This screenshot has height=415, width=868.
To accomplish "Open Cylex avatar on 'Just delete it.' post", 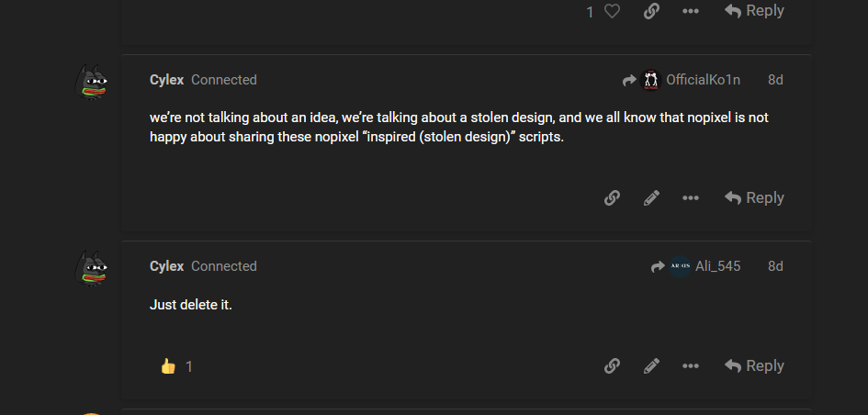I will (91, 268).
